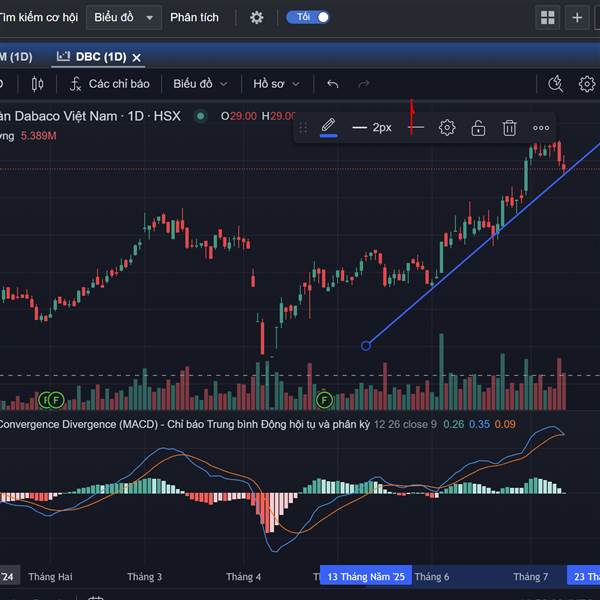Lock the trendline drawing
600x600 pixels.
pos(478,128)
